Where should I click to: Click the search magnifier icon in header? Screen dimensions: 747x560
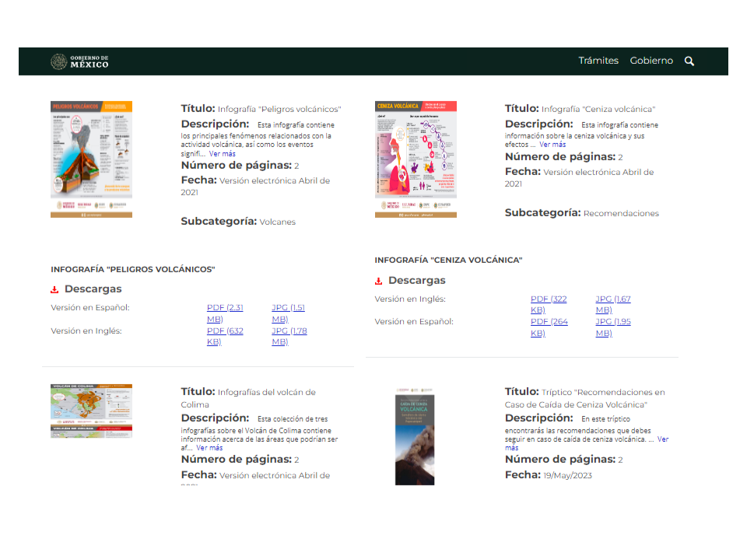pos(689,61)
